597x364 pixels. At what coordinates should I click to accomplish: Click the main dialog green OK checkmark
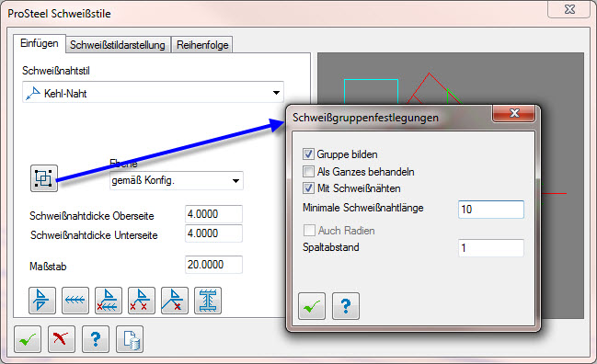coord(28,339)
